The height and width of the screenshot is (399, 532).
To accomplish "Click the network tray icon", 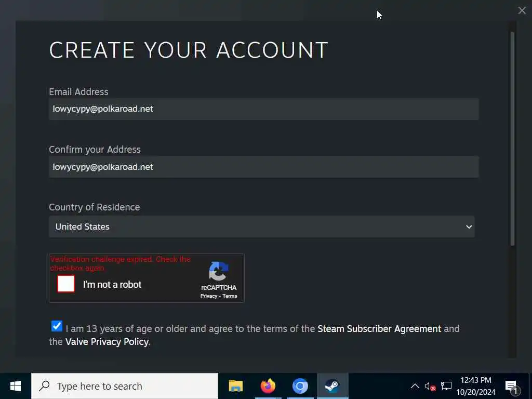I will click(x=446, y=386).
